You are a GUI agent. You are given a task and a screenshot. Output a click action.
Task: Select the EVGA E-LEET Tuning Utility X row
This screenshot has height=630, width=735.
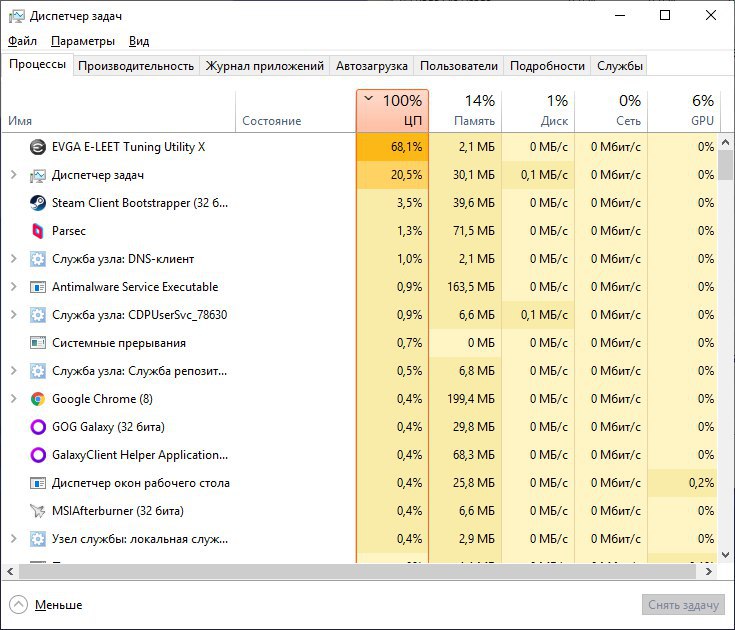click(360, 147)
